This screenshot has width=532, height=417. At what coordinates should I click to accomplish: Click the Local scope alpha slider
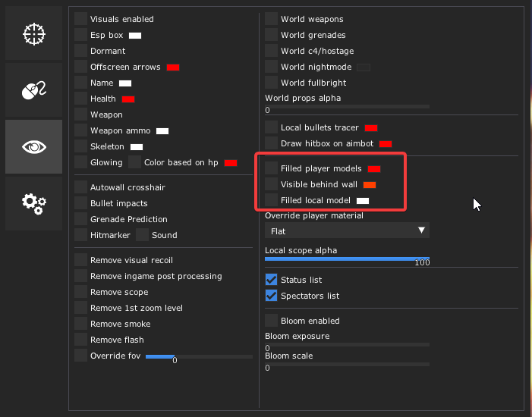tap(347, 259)
